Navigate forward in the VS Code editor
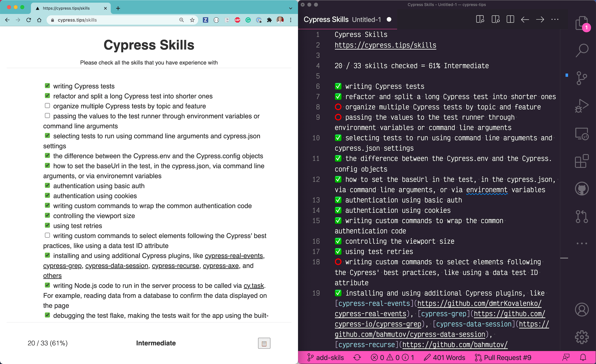Screen dimensions: 596x364 tap(540, 19)
